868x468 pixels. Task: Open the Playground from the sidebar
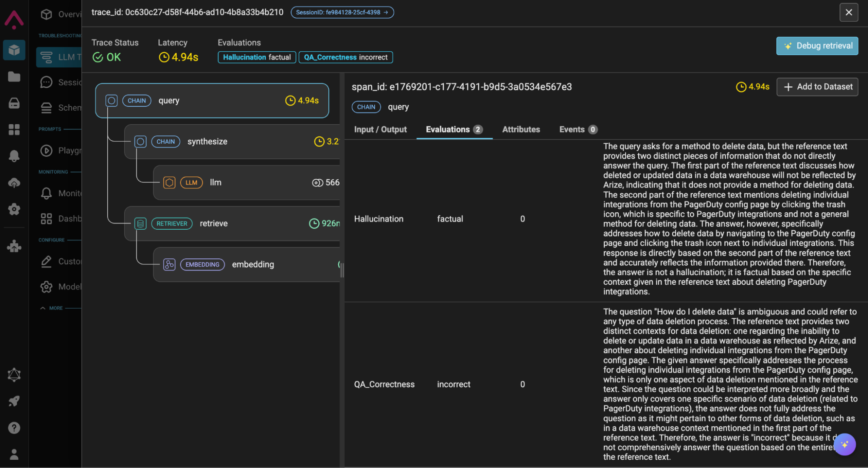pos(46,150)
